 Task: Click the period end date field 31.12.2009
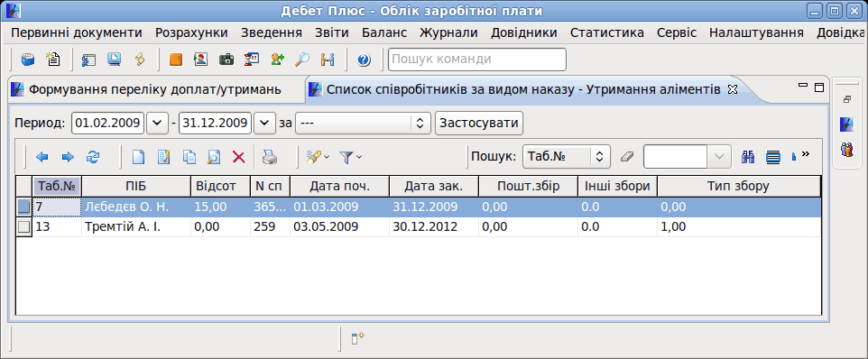216,123
